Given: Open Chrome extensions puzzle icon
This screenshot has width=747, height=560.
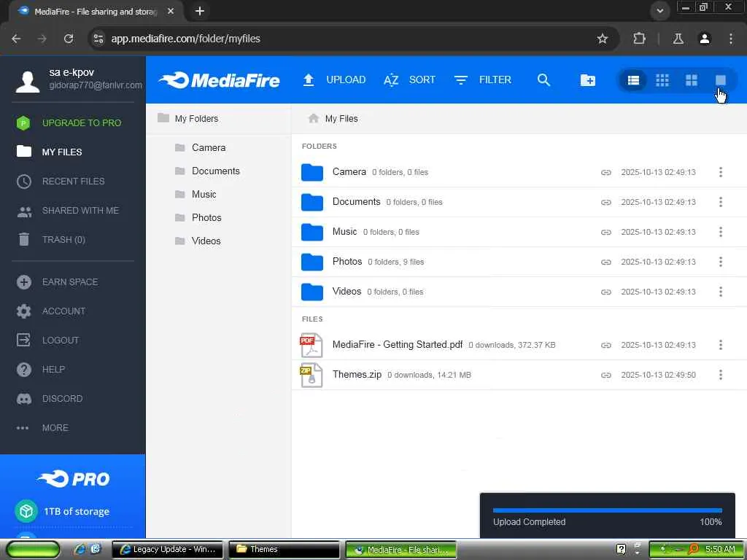Looking at the screenshot, I should click(639, 39).
